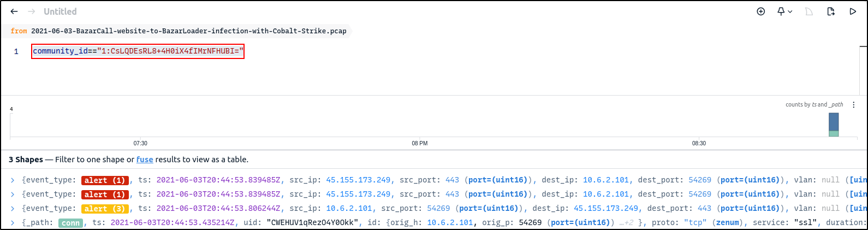Open the histogram three-dot options menu
Screen dimensions: 868x230
point(854,105)
